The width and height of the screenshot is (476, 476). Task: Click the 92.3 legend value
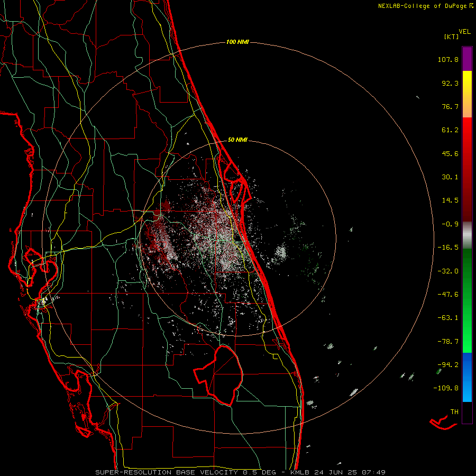click(x=450, y=83)
